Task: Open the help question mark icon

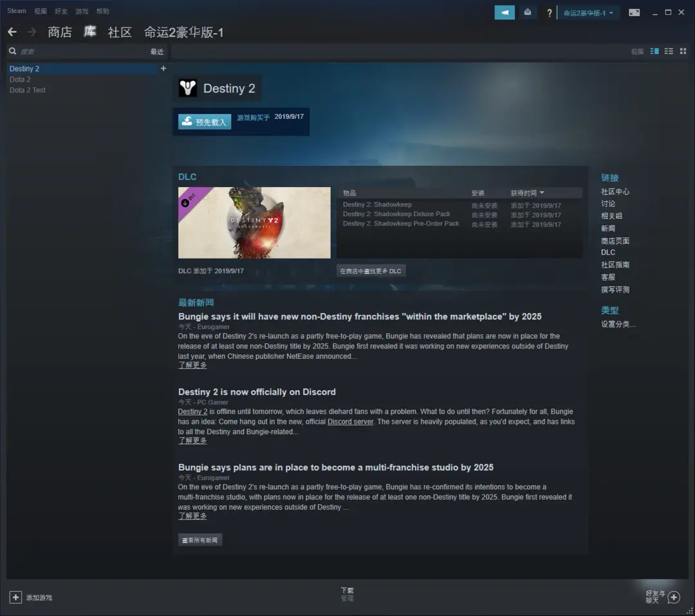Action: coord(549,13)
